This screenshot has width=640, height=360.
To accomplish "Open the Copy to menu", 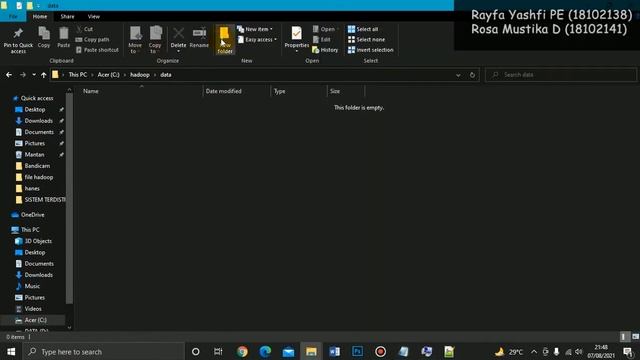I will pos(155,40).
